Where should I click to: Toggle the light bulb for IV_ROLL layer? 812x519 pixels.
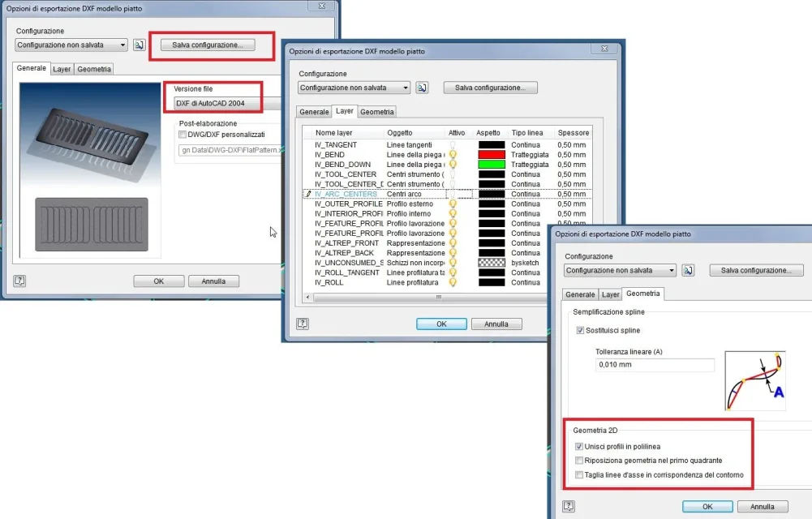pyautogui.click(x=453, y=282)
